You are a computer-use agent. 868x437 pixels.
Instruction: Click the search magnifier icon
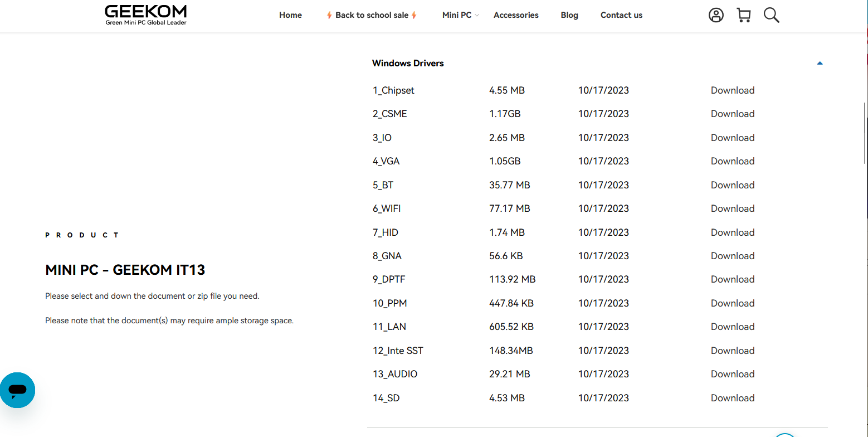(x=772, y=15)
